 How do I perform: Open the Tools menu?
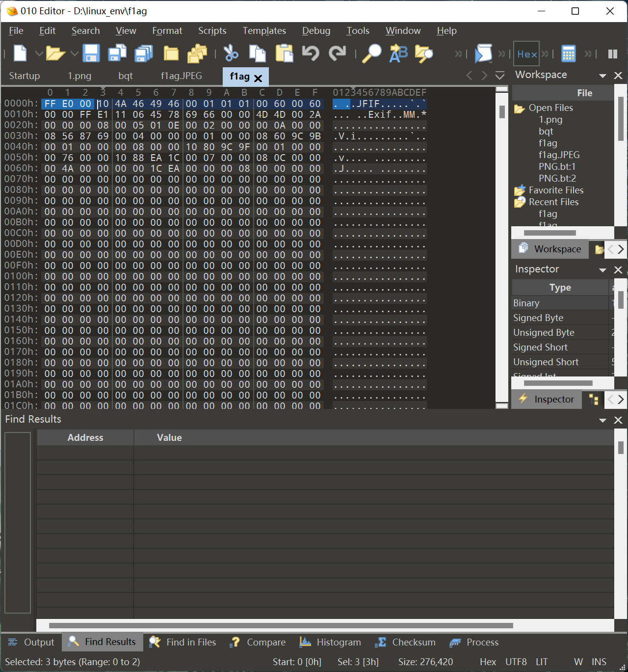click(x=358, y=30)
